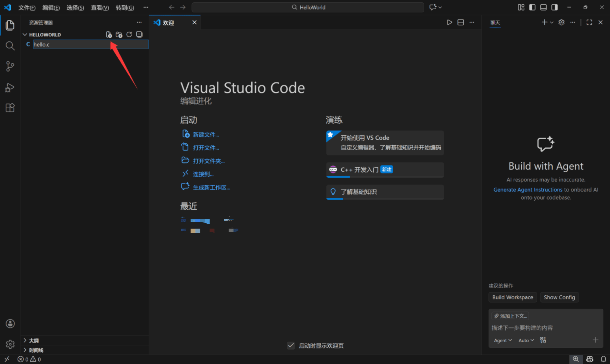Click the New Folder icon in Explorer toolbar
610x364 pixels.
pyautogui.click(x=119, y=34)
